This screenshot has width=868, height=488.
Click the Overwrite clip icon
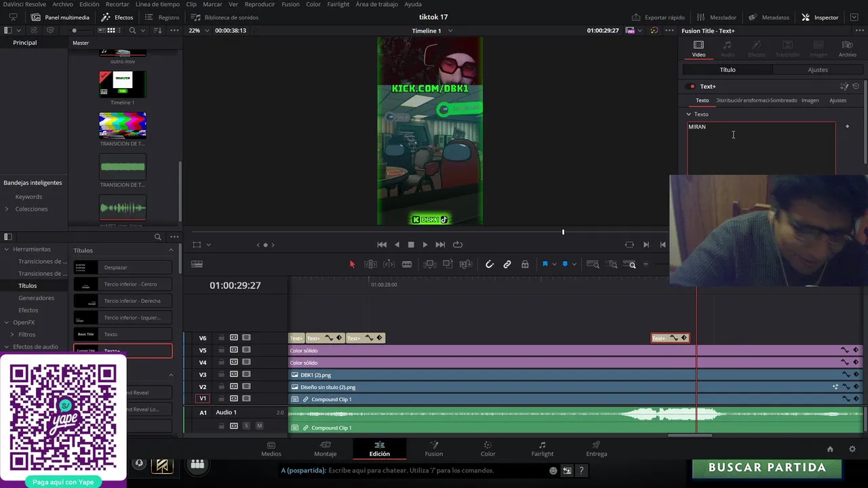point(448,264)
